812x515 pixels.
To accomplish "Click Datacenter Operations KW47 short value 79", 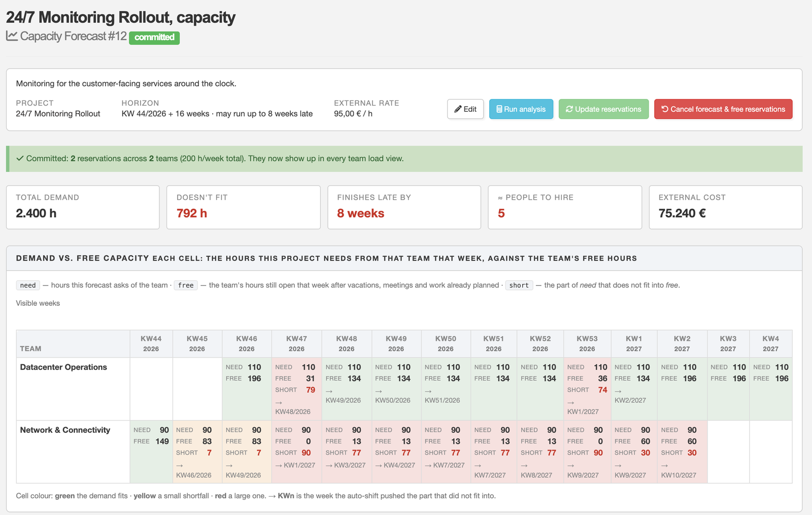I will pos(311,390).
